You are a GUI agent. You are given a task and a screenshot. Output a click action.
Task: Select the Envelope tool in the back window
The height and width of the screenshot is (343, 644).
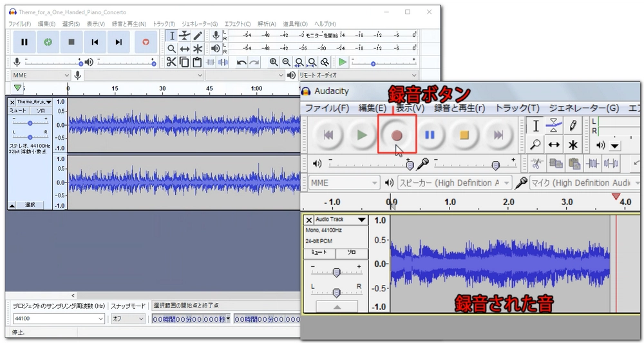click(x=185, y=35)
